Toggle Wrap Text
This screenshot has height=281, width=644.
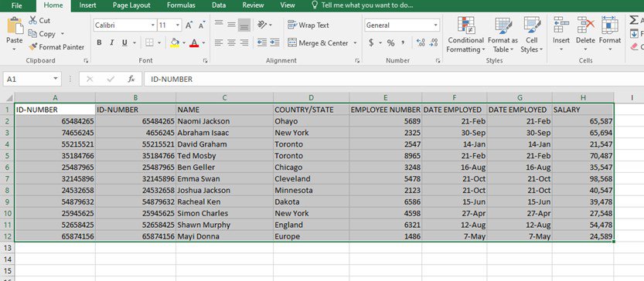click(x=308, y=25)
